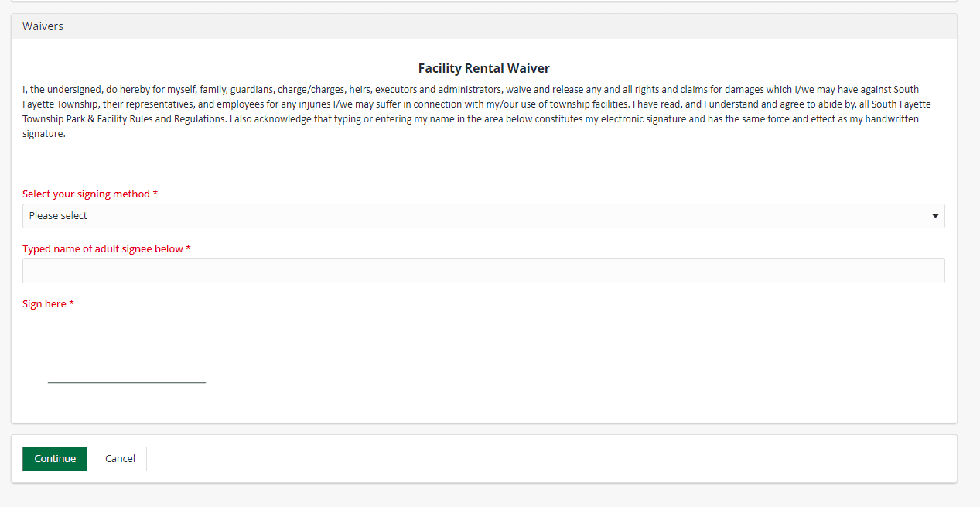Click on the signature line under Sign here

(x=127, y=381)
